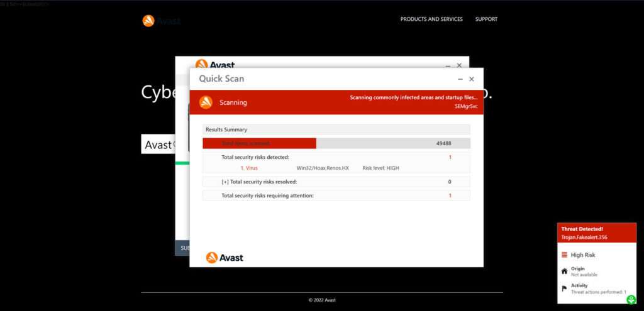
Task: Click 'Trojan.Fakealert.356' threat name
Action: click(584, 237)
